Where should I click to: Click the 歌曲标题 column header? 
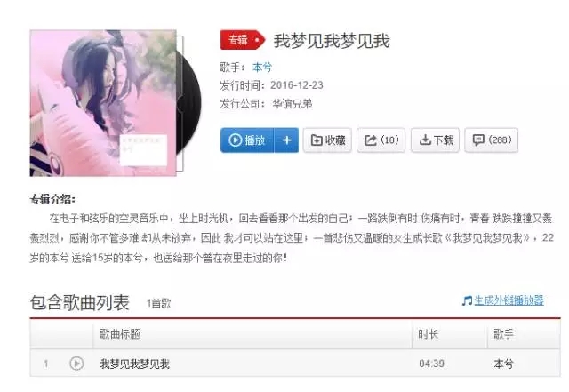(x=120, y=334)
